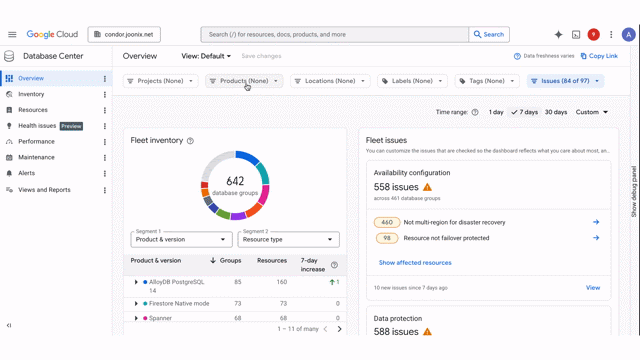Click the Data freshness varies info icon
Screen dimensions: 640x360
[517, 56]
